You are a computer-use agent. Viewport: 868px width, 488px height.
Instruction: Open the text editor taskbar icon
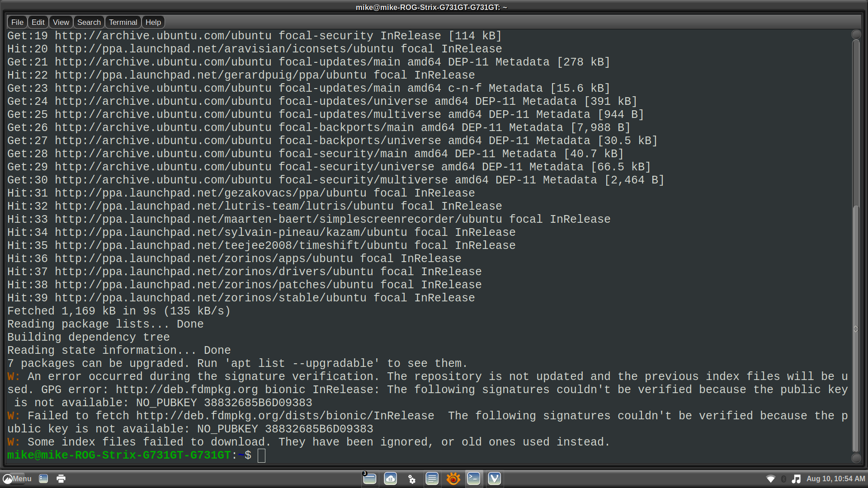point(432,479)
